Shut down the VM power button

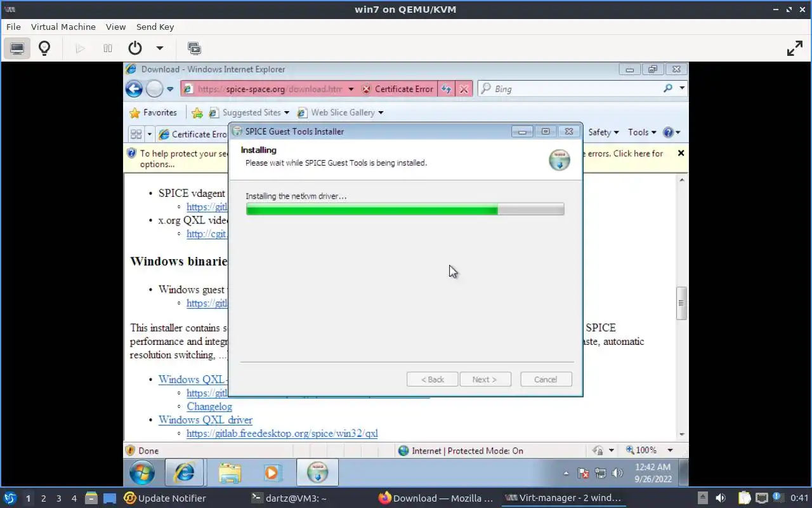(x=134, y=48)
